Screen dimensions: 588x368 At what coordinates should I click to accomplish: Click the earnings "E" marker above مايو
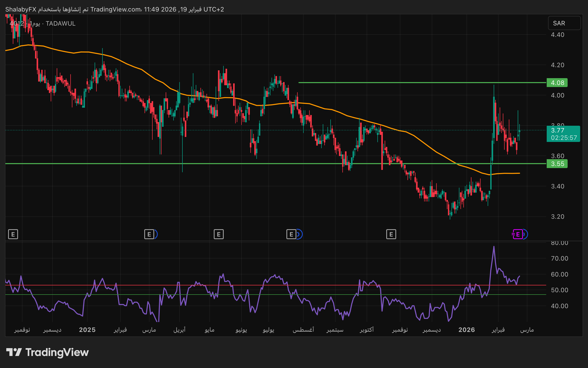(219, 234)
